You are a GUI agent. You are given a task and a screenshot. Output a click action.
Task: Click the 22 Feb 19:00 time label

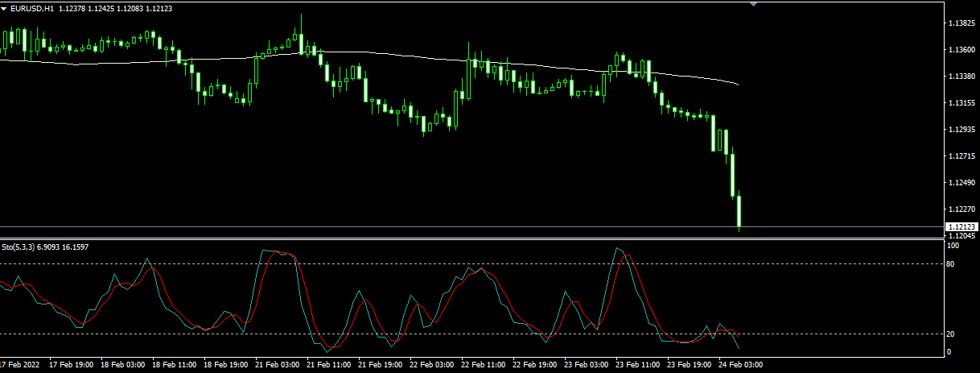pyautogui.click(x=534, y=364)
